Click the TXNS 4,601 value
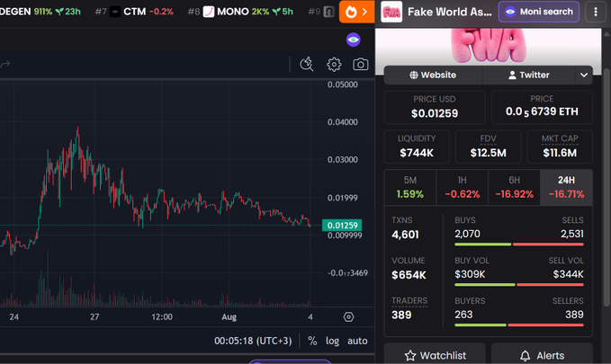This screenshot has height=364, width=611. (405, 235)
